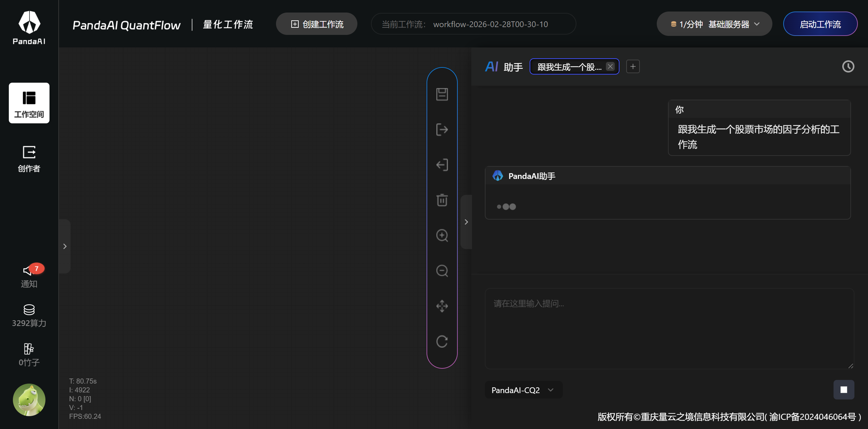Viewport: 868px width, 429px height.
Task: Add a new AI chat tab
Action: (633, 66)
